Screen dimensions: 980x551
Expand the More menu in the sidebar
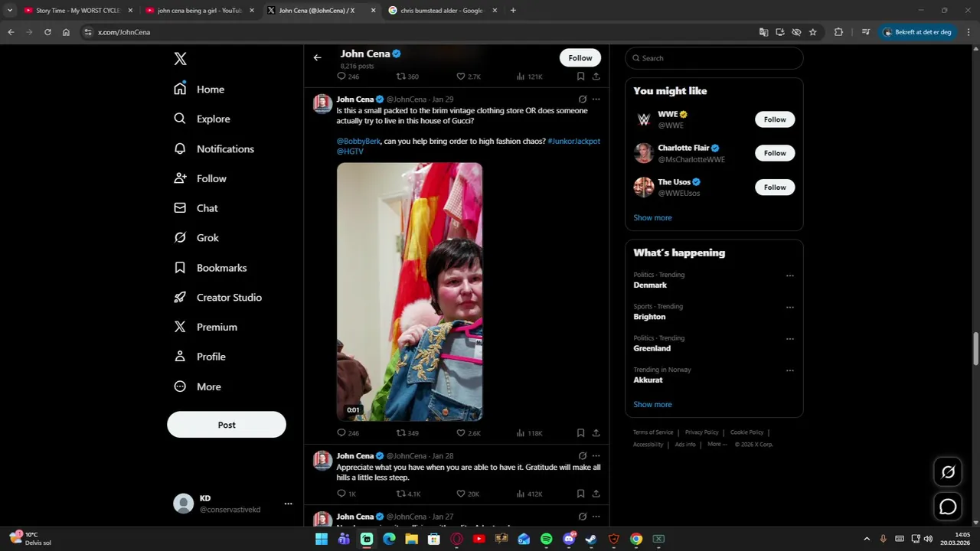coord(198,386)
